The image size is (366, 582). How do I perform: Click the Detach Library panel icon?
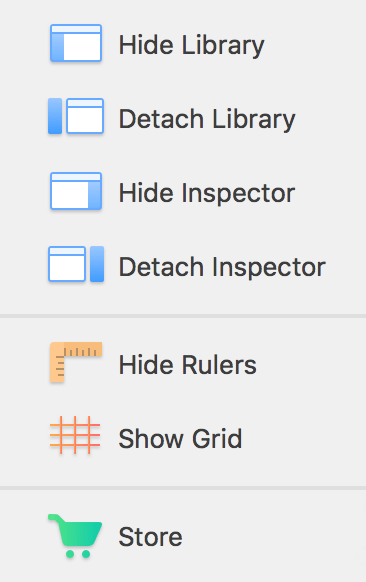(x=76, y=116)
